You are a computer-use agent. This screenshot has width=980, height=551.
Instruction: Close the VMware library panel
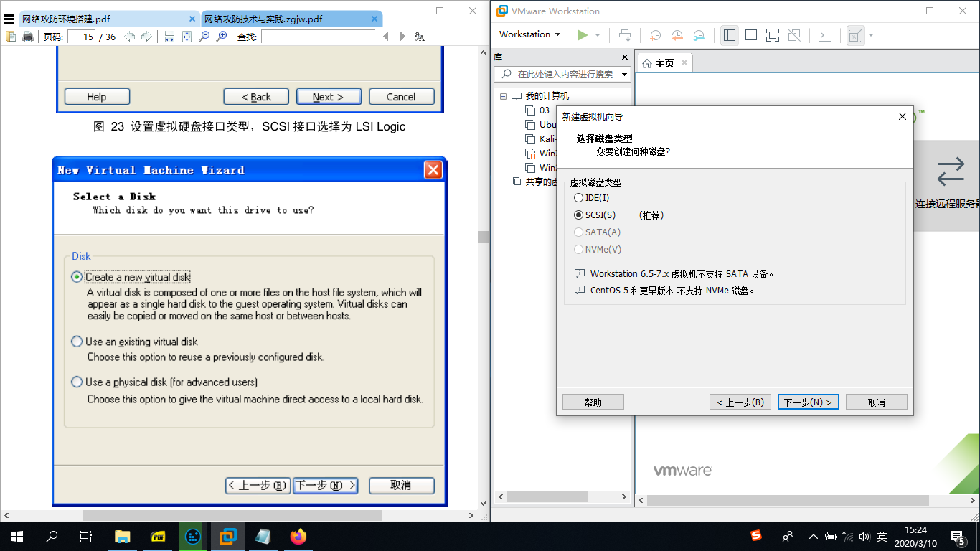623,57
